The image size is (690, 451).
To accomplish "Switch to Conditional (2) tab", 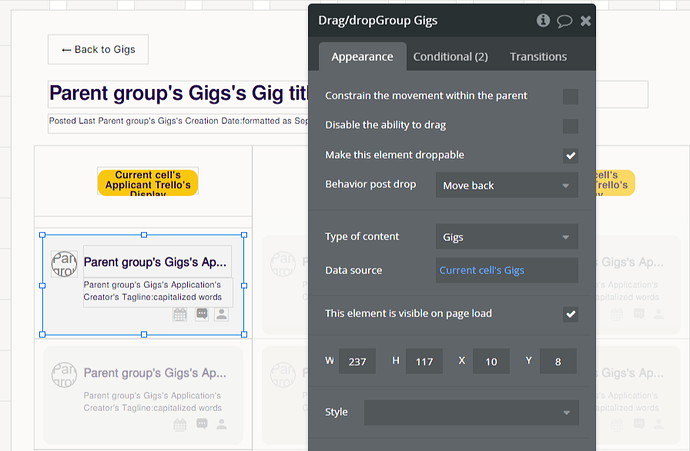I will pyautogui.click(x=451, y=57).
